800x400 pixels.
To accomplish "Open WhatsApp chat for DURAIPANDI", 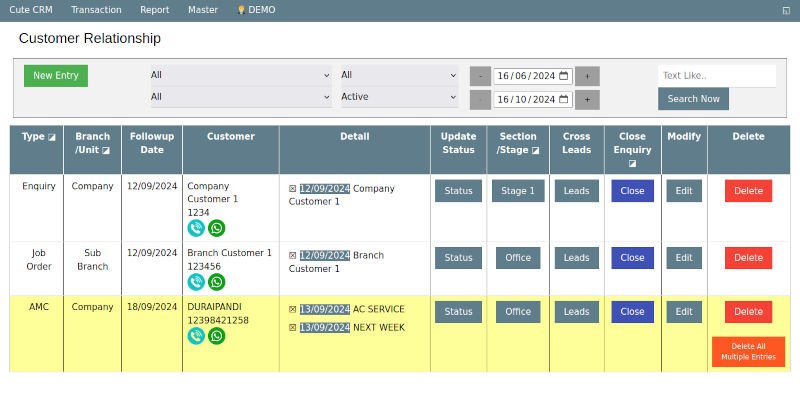I will (x=216, y=336).
